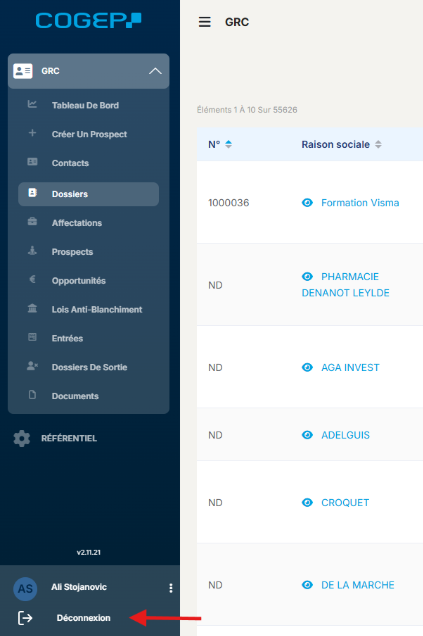
Task: Sort by Raison sociale column arrows
Action: click(378, 144)
